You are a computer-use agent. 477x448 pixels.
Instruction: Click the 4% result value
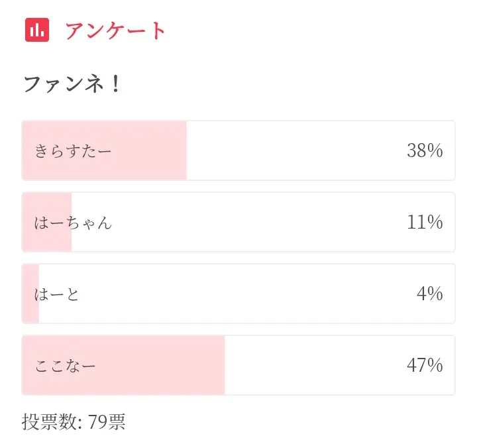pos(429,294)
